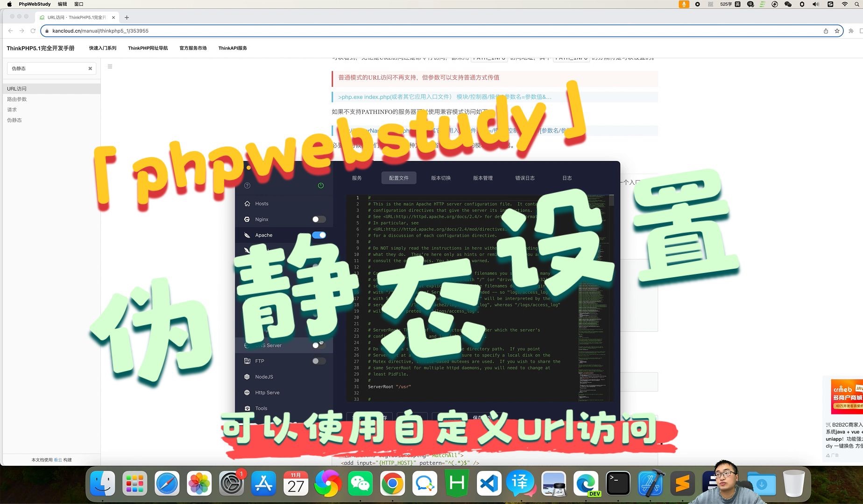Click the crmeb 多商户商城 ad banner
This screenshot has height=504, width=863.
point(846,397)
